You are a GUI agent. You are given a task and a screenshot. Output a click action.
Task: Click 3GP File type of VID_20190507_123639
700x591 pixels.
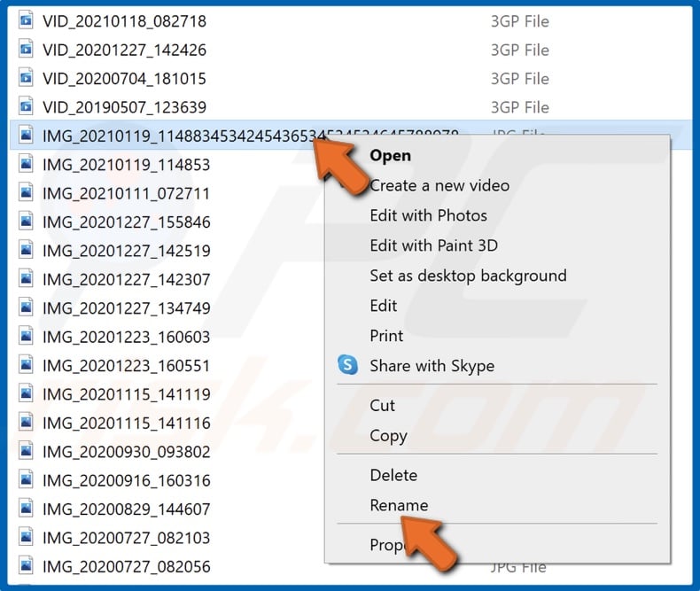click(x=520, y=107)
